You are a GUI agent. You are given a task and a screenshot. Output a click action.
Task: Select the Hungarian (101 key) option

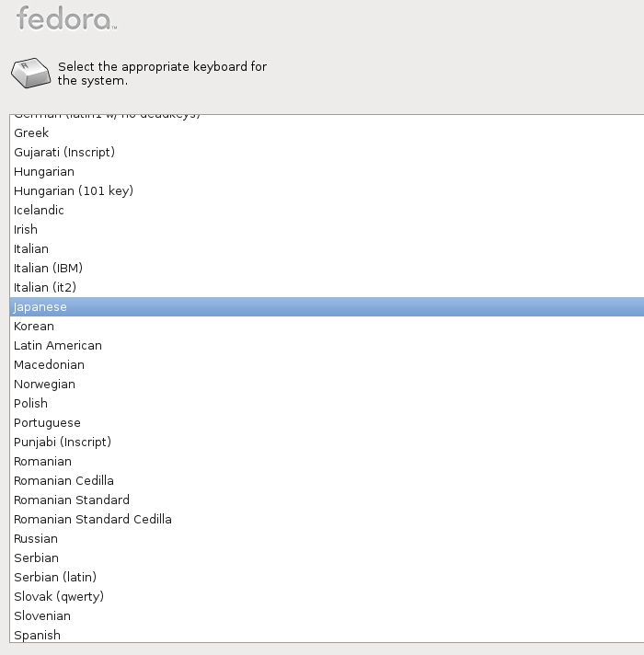click(327, 191)
